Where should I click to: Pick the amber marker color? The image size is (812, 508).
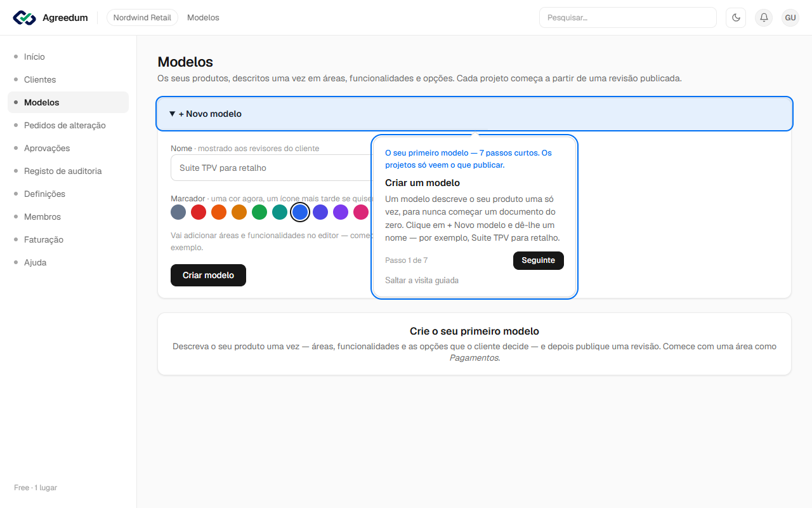pos(239,212)
